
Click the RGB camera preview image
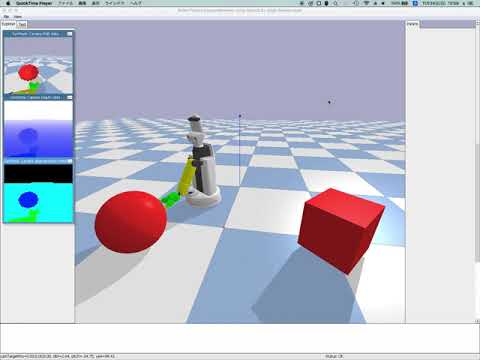click(38, 65)
